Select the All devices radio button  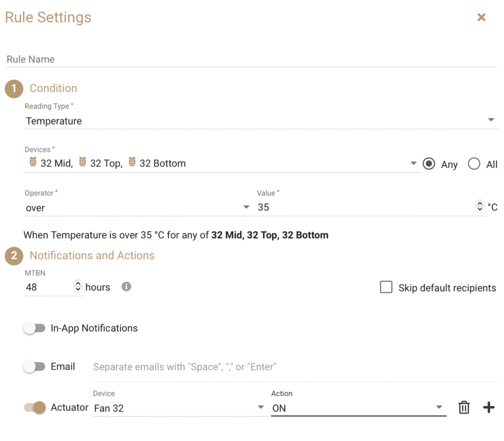click(x=474, y=164)
